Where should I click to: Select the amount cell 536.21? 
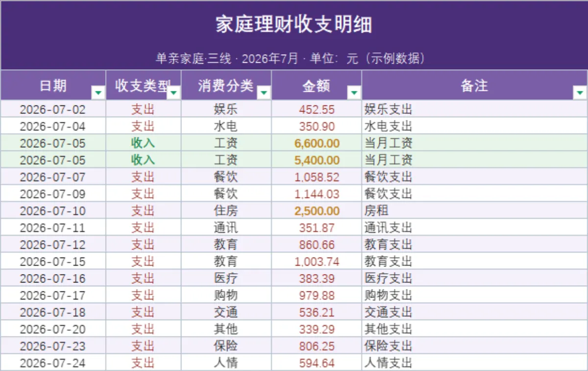click(x=317, y=312)
